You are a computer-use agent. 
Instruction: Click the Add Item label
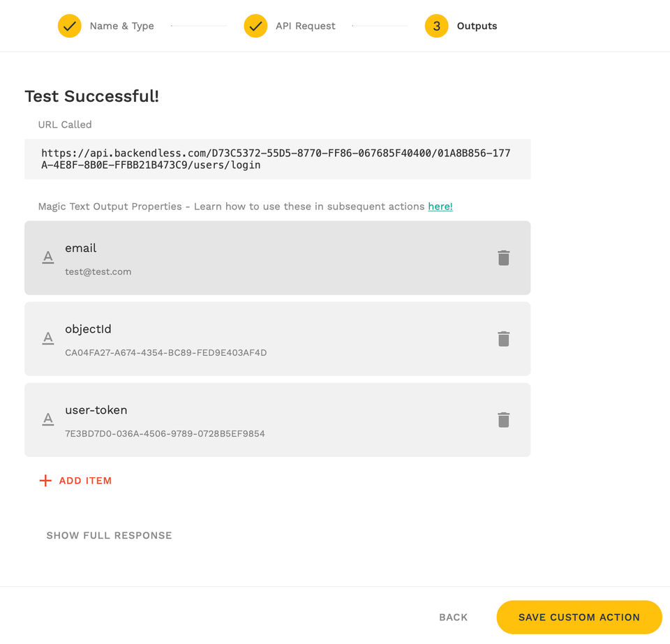[85, 481]
